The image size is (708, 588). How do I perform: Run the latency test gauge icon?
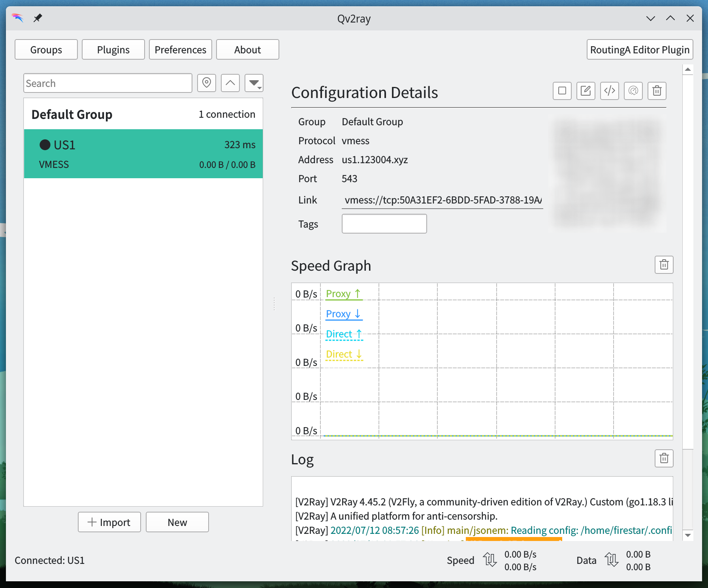tap(633, 91)
